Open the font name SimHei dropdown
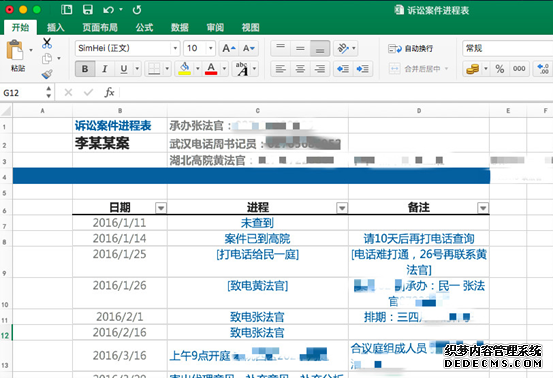The width and height of the screenshot is (553, 378). 175,48
